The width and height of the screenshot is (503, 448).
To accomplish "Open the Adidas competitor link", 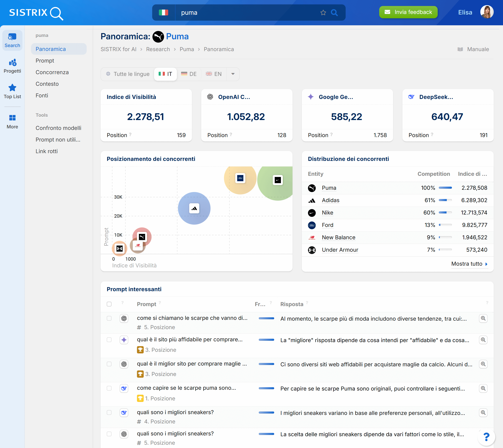I will coord(330,200).
